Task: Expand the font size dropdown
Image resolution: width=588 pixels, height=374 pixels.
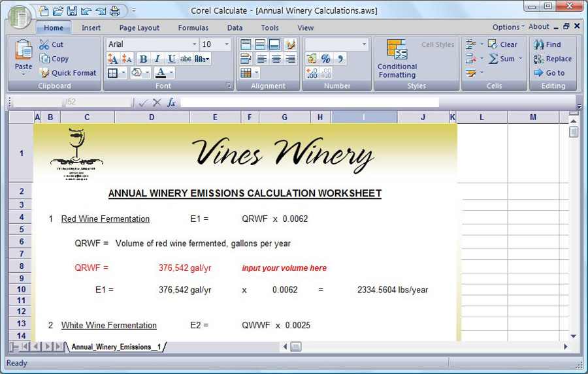Action: click(227, 44)
